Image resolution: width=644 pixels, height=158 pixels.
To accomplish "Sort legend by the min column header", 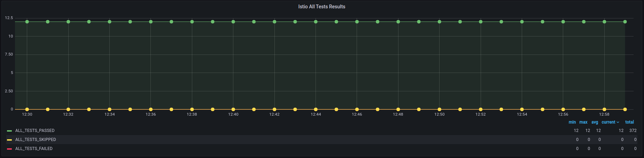I will (x=572, y=122).
